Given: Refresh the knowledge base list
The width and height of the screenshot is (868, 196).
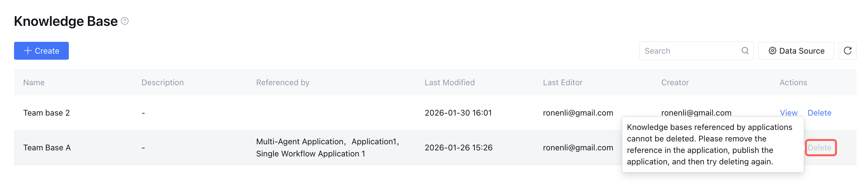Looking at the screenshot, I should [x=847, y=51].
